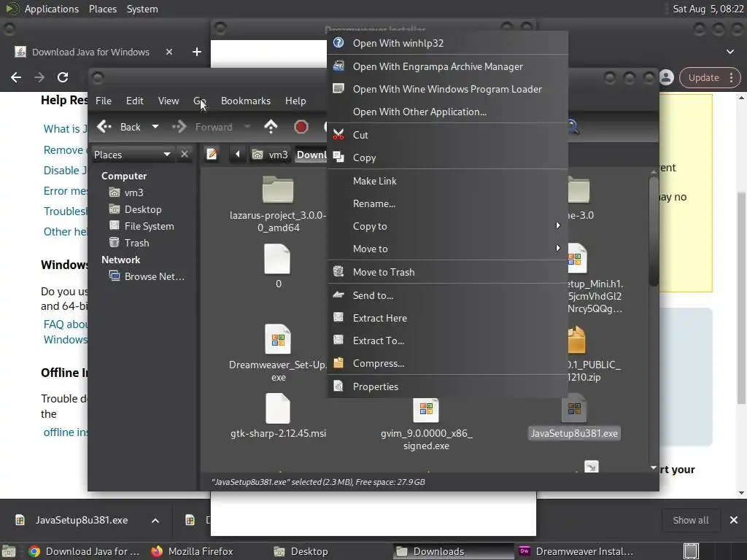Open Desktop in the sidebar
This screenshot has height=560, width=747.
(135, 209)
